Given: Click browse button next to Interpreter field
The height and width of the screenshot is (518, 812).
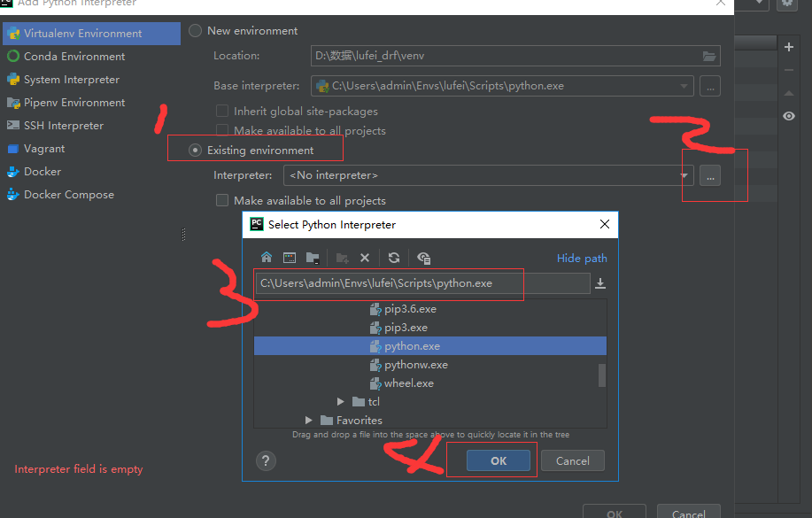Looking at the screenshot, I should click(x=710, y=175).
